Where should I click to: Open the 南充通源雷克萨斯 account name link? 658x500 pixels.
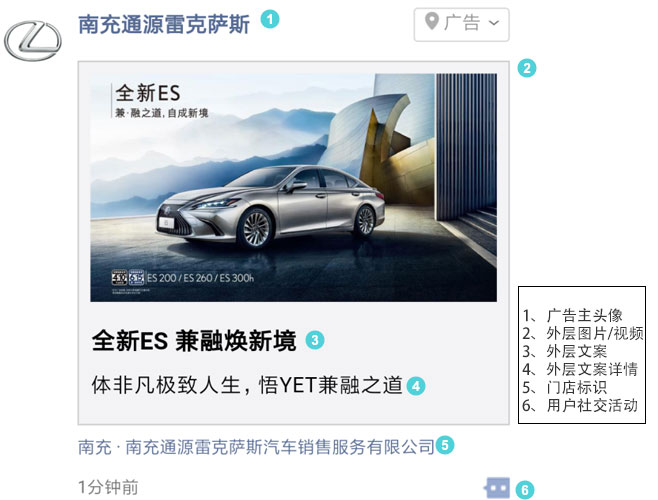click(x=164, y=24)
